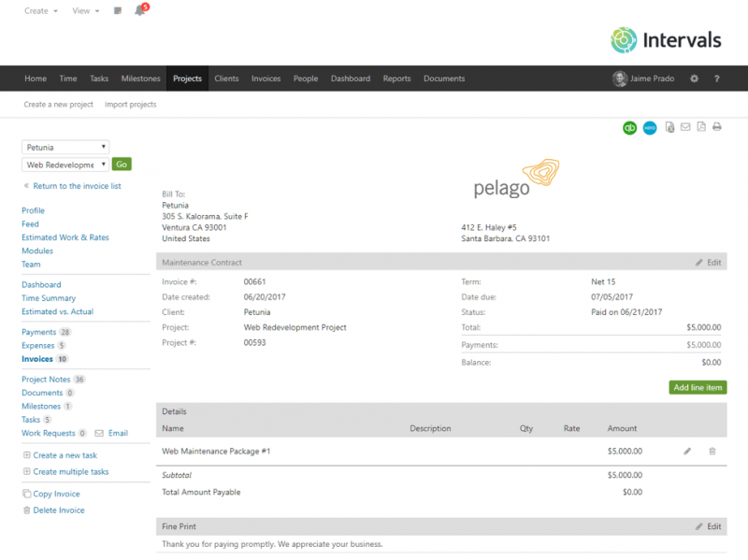Open the Dashboard navigation tab
The width and height of the screenshot is (748, 560).
tap(351, 79)
